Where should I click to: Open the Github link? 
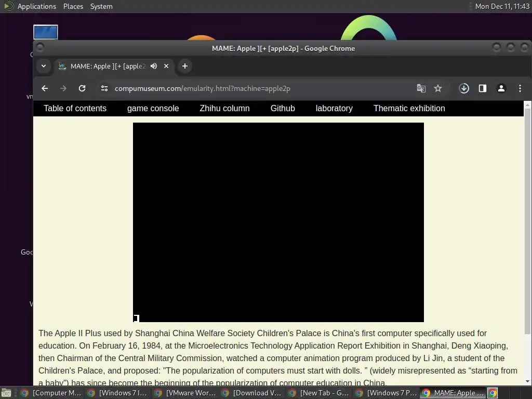283,108
